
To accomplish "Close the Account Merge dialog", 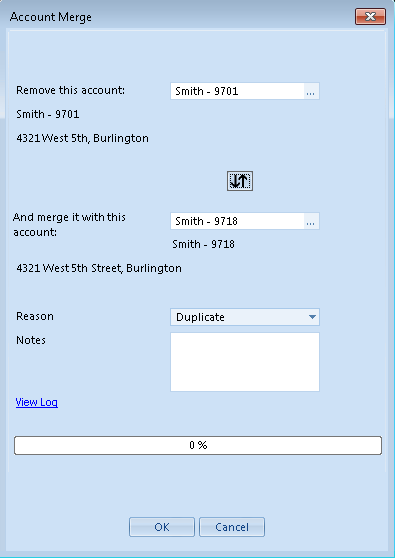I will click(370, 16).
